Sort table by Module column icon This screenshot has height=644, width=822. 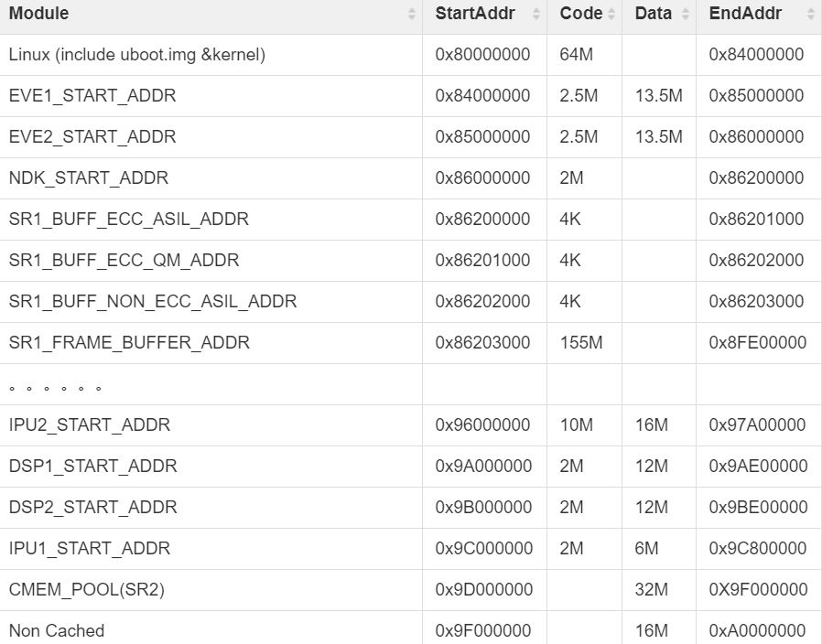point(412,14)
